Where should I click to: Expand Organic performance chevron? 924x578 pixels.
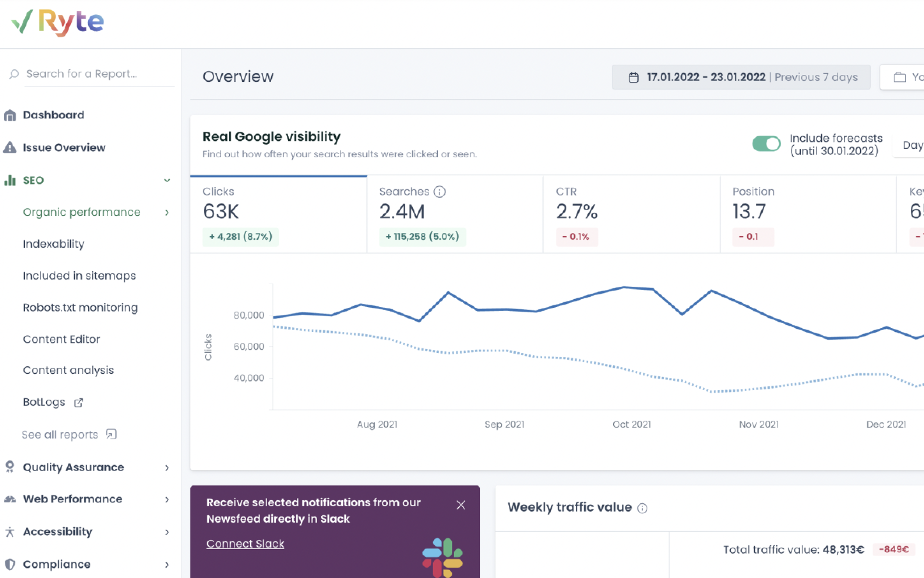[x=167, y=212]
